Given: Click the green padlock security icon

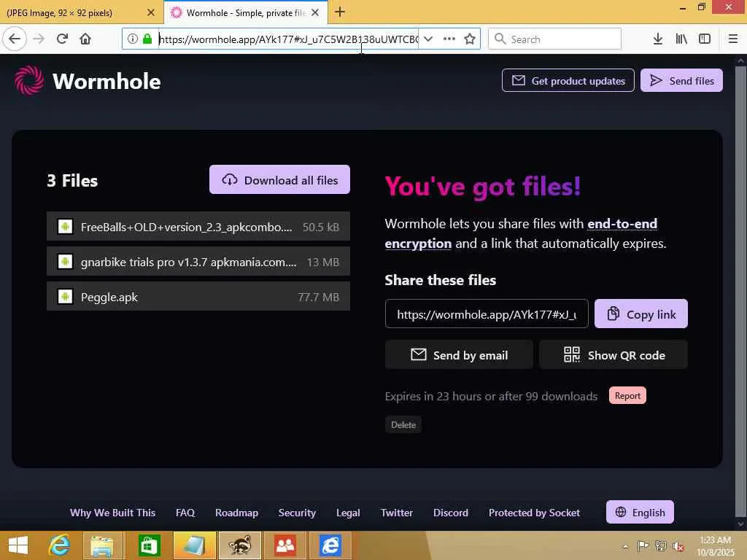Looking at the screenshot, I should tap(147, 39).
